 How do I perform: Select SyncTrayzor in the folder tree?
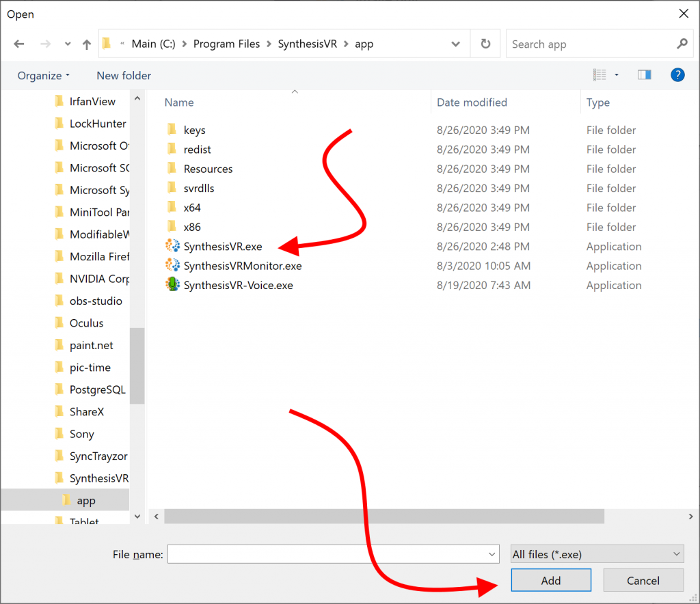point(98,456)
